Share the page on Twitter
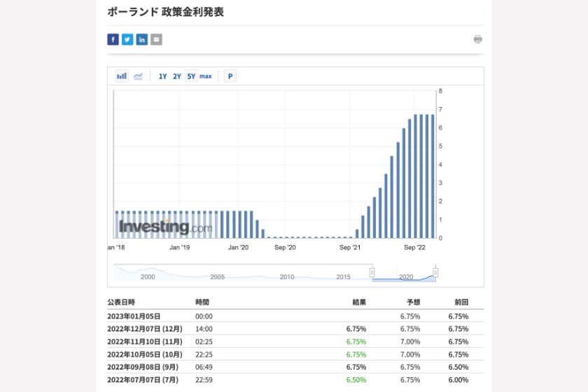This screenshot has width=588, height=392. click(x=127, y=39)
